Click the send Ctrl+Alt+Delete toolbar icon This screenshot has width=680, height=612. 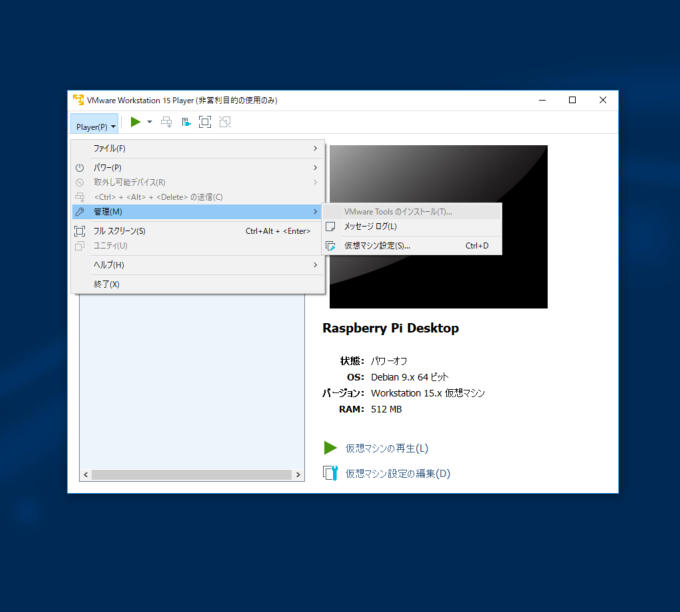click(166, 122)
